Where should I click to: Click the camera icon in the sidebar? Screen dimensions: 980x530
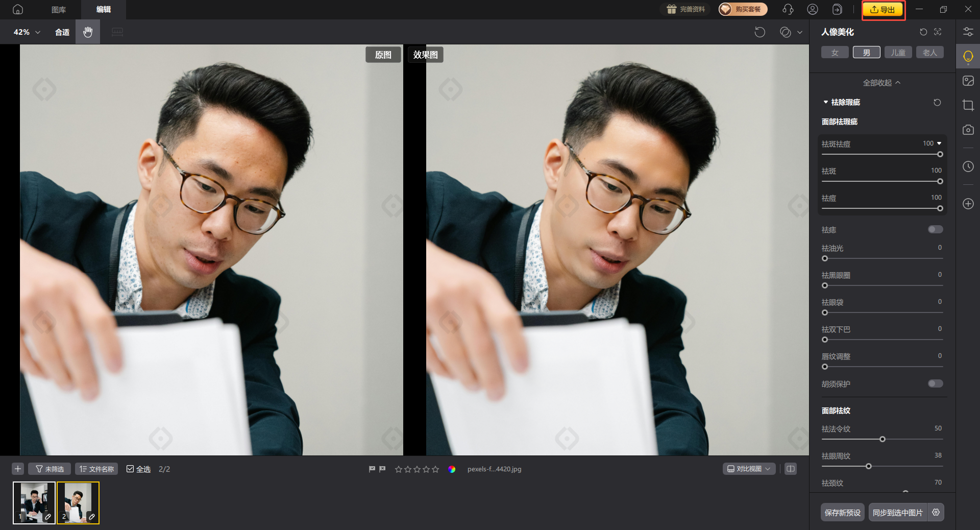tap(968, 130)
